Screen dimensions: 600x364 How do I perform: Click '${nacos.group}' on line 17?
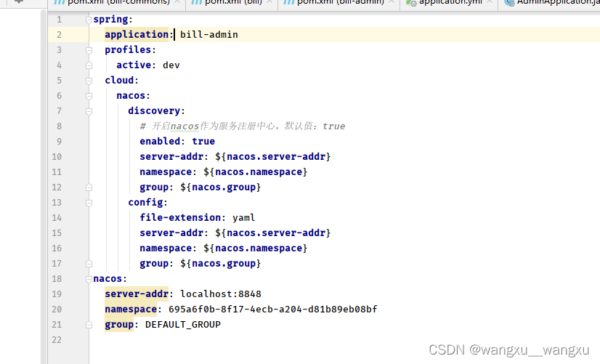coord(220,263)
